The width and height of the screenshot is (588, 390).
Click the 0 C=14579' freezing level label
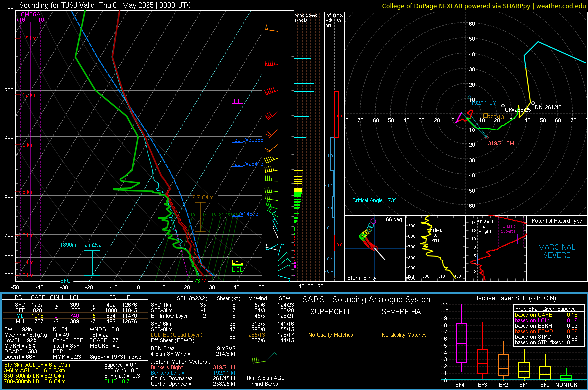[x=246, y=214]
